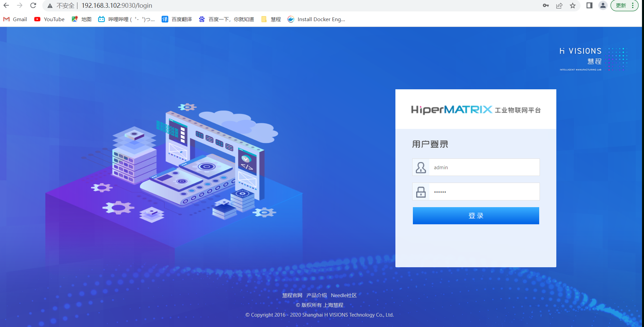644x327 pixels.
Task: Click the share page icon
Action: point(559,5)
